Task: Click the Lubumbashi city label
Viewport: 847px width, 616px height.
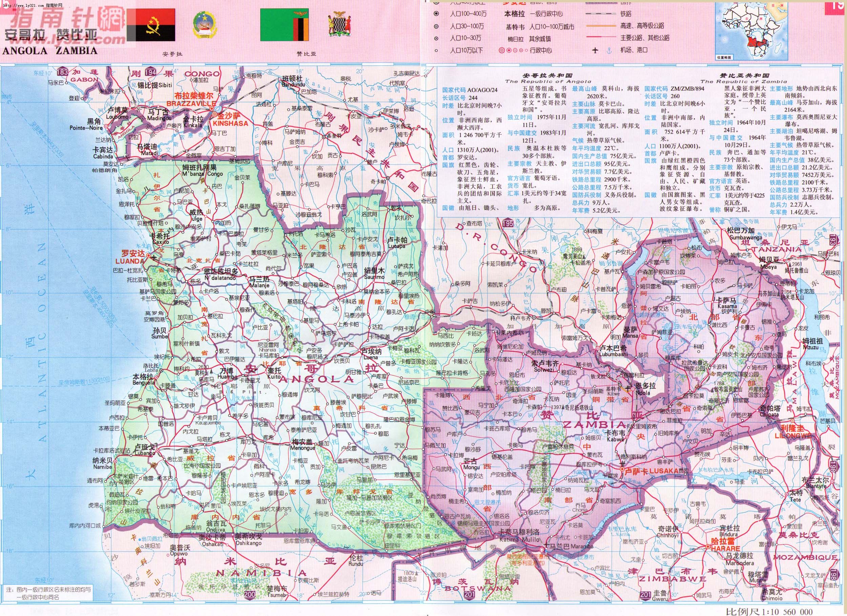Action: pos(614,354)
